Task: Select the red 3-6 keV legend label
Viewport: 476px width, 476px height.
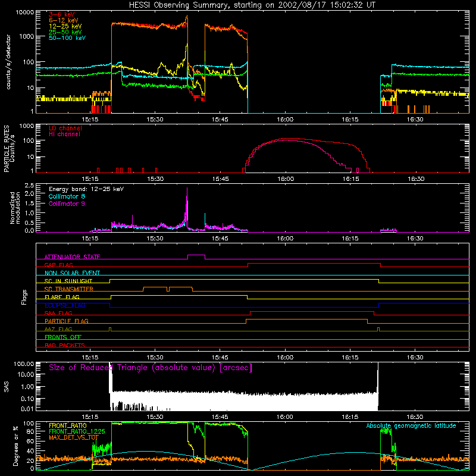Action: pos(62,14)
